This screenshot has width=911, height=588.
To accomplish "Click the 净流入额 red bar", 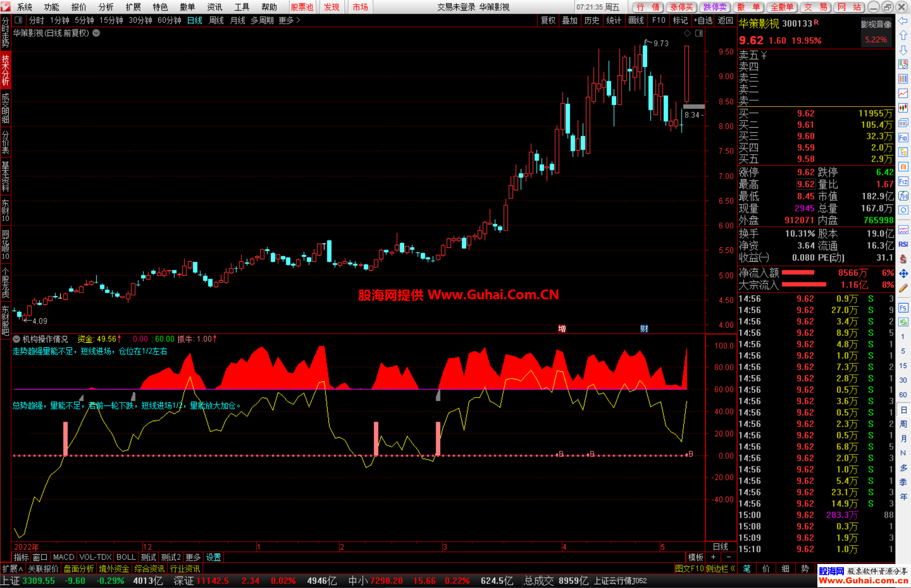I will click(798, 273).
